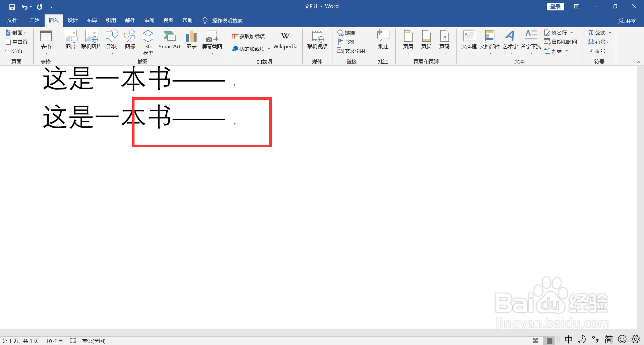Insert WordArt using 艺术字

[510, 41]
